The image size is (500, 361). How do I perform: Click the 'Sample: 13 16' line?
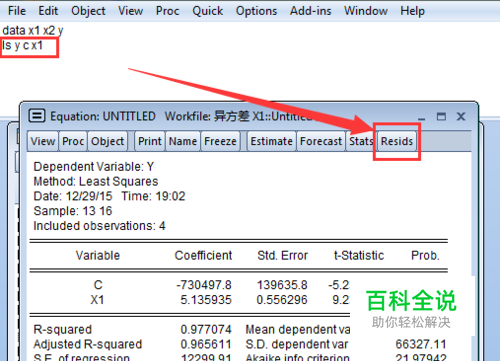[x=73, y=211]
